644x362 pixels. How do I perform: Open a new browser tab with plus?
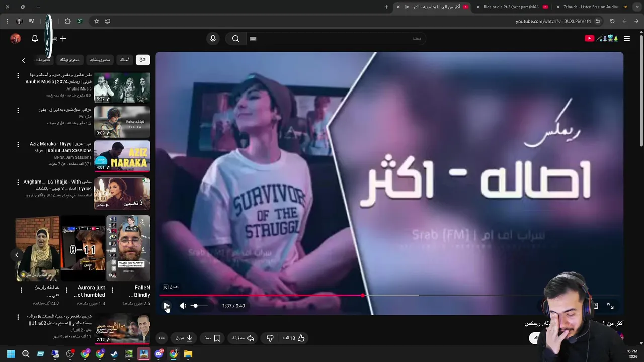386,7
